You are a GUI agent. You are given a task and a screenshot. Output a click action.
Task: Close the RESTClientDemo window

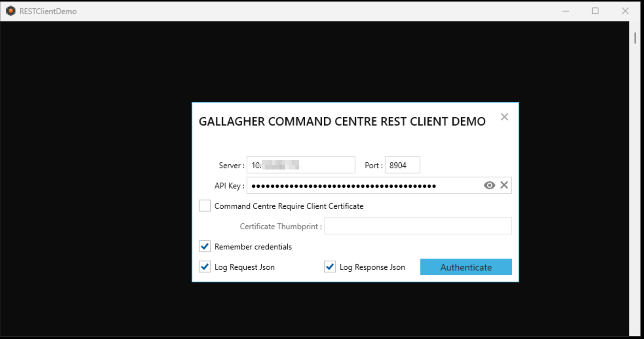[x=625, y=11]
